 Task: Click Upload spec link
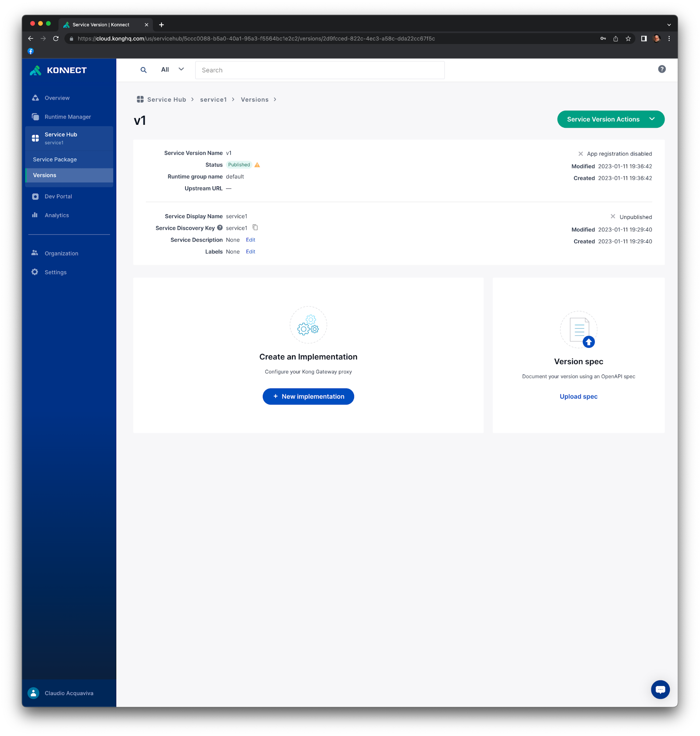point(578,397)
